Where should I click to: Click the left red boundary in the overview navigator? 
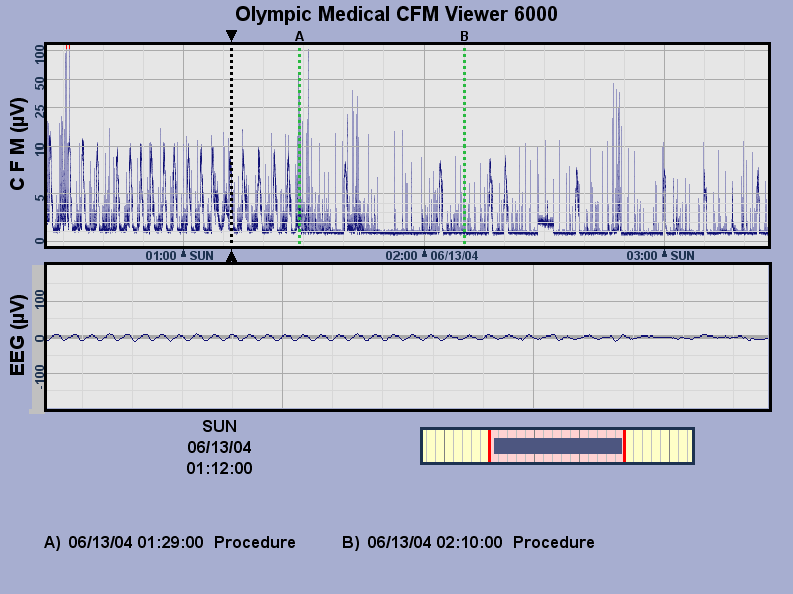[x=489, y=446]
